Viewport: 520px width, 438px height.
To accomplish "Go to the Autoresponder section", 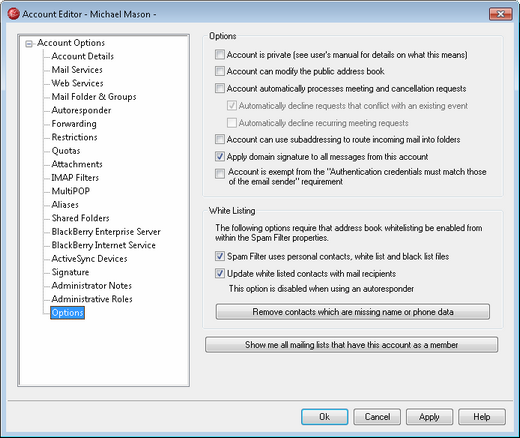I will [81, 110].
